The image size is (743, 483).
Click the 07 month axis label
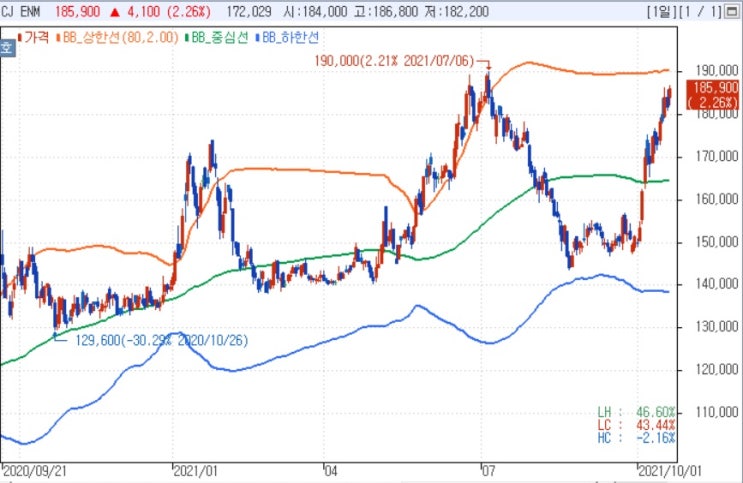[489, 471]
